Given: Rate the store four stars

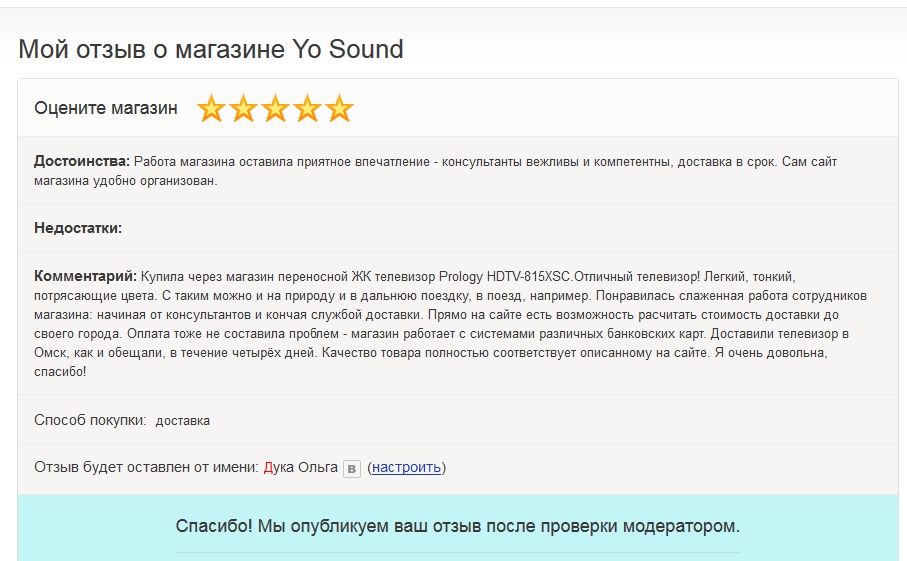Looking at the screenshot, I should 307,109.
